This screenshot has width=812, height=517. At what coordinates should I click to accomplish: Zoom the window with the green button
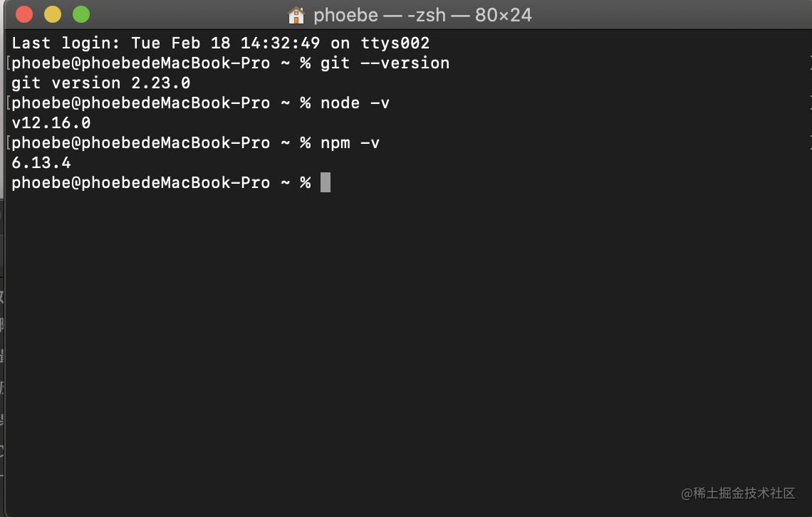coord(81,14)
